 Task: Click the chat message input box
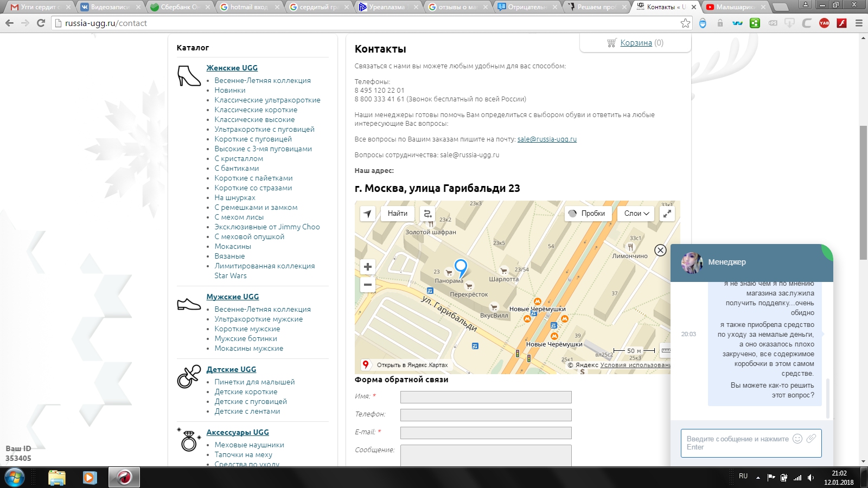point(737,443)
